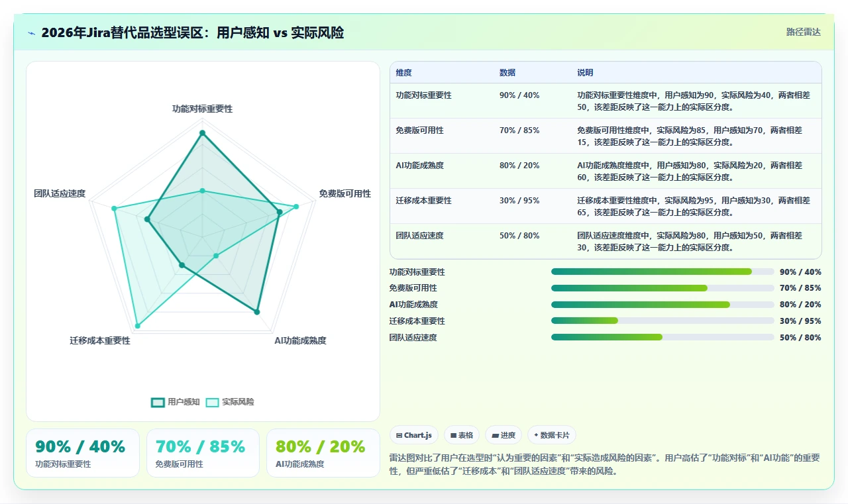Click 实际风险 data point on 团队适应速度 axis
848x504 pixels.
coord(114,209)
